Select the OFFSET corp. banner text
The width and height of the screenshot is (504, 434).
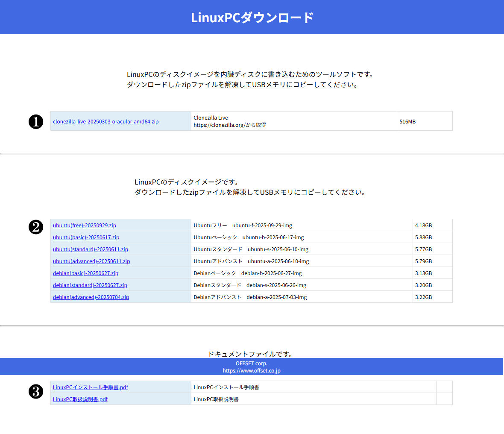pos(252,363)
